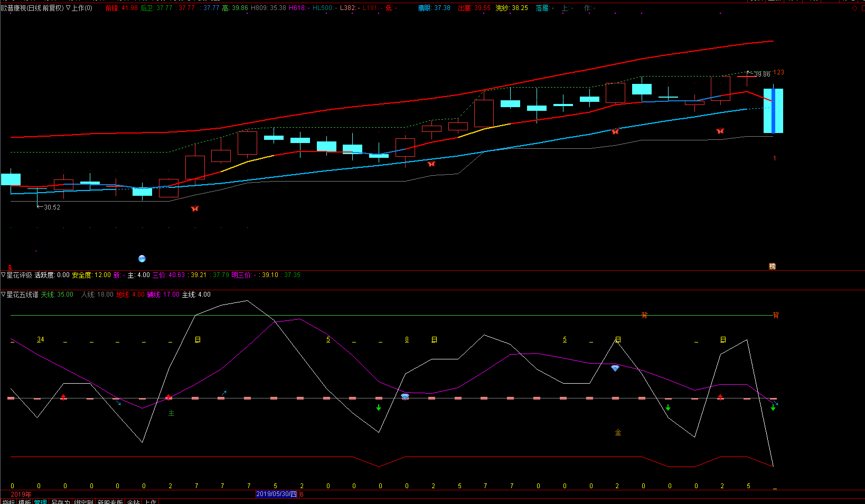Open the 金钻 tab
The image size is (865, 504).
click(134, 501)
